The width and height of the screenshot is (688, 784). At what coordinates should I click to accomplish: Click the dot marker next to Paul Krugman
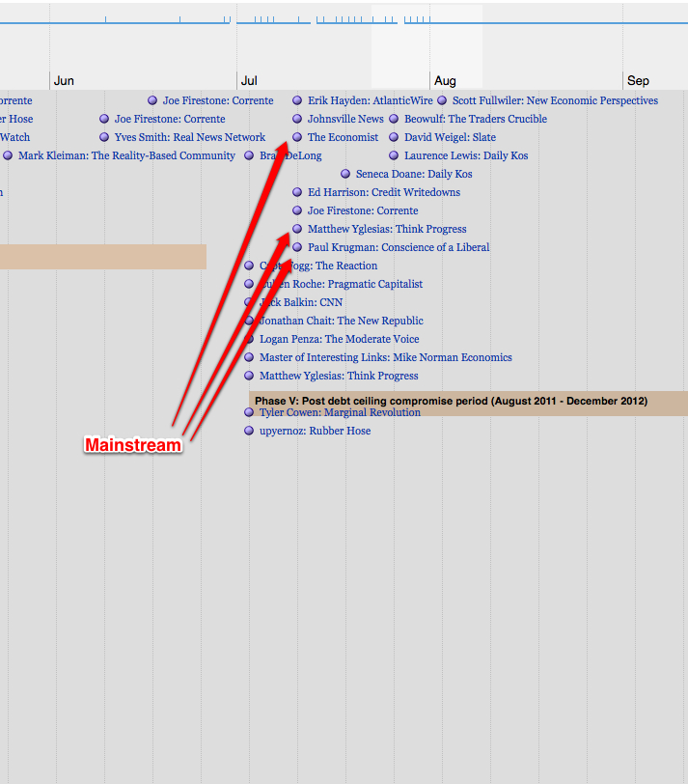297,247
